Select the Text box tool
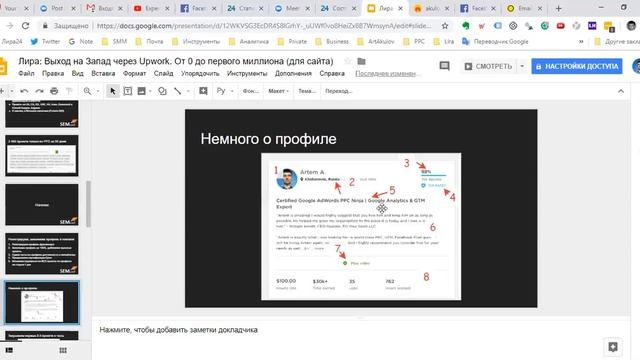This screenshot has height=360, width=640. [x=127, y=91]
